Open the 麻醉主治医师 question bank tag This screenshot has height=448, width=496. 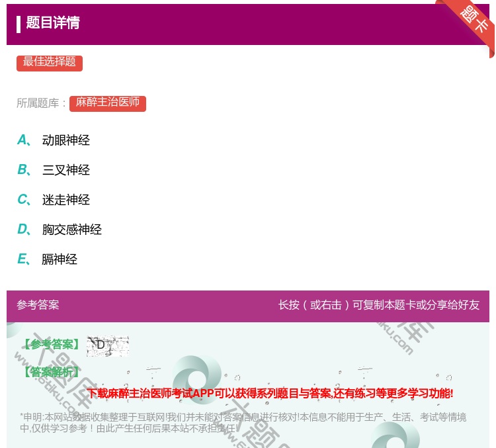coord(107,103)
